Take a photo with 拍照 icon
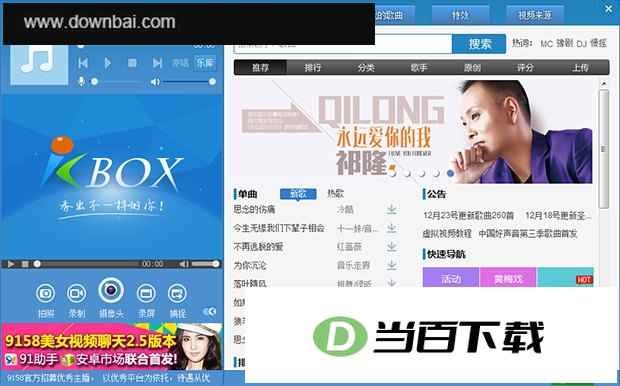Image resolution: width=620 pixels, height=386 pixels. [x=46, y=300]
